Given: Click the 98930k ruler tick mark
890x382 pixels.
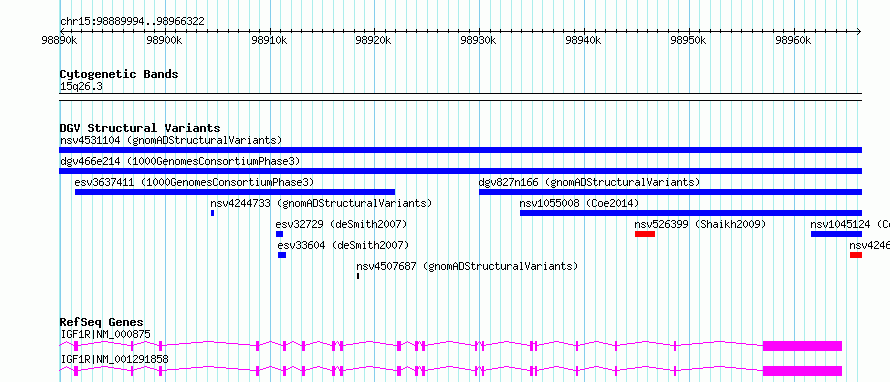Looking at the screenshot, I should 479,31.
